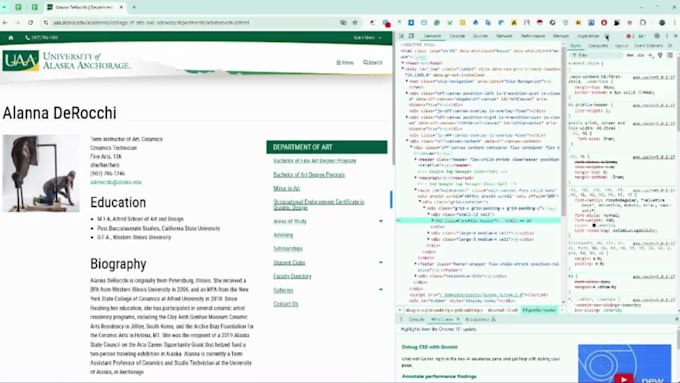Click Alanna DeRocchi's profile photo

coord(41,173)
